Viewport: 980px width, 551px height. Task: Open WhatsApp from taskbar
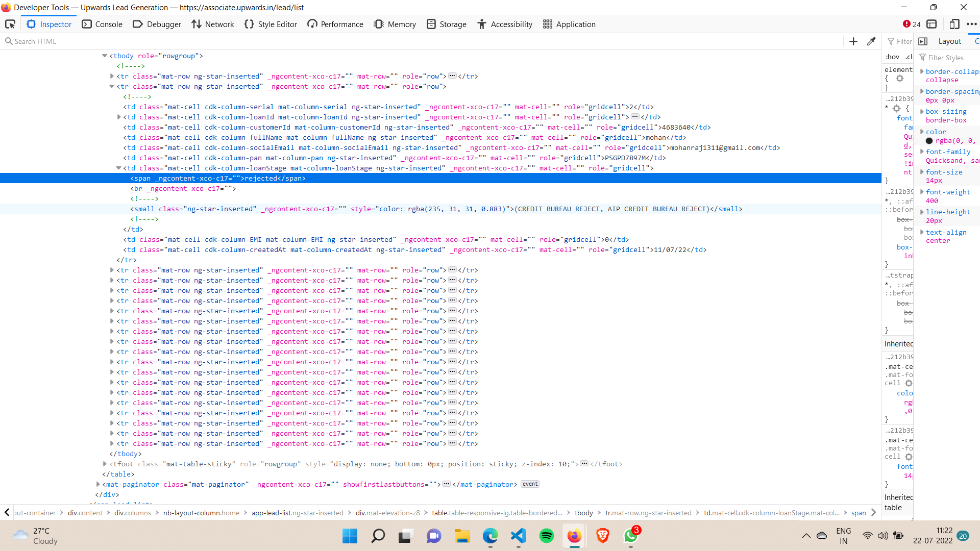(631, 536)
